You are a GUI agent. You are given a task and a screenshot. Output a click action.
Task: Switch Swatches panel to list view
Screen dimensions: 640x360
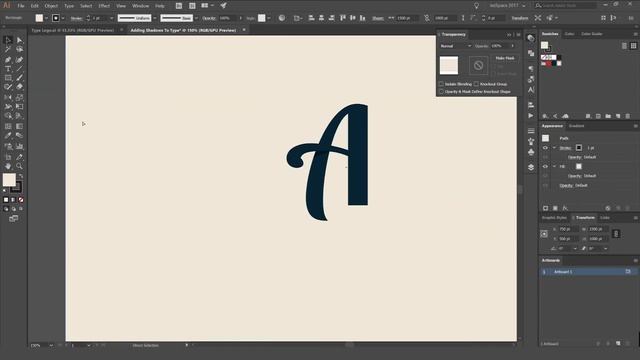click(x=624, y=46)
